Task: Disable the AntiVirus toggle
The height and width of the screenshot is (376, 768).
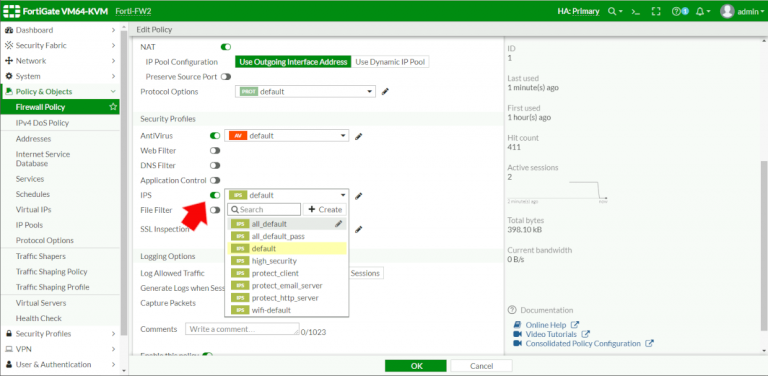Action: click(x=215, y=136)
